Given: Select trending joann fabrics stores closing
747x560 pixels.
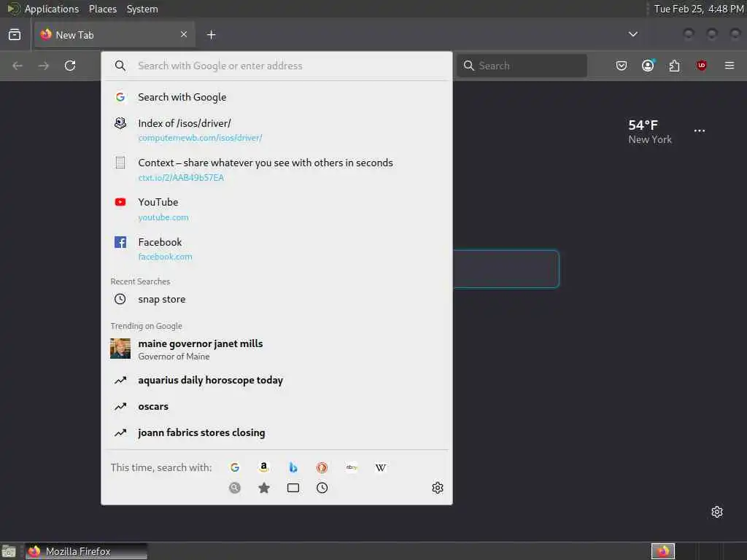Looking at the screenshot, I should point(276,432).
